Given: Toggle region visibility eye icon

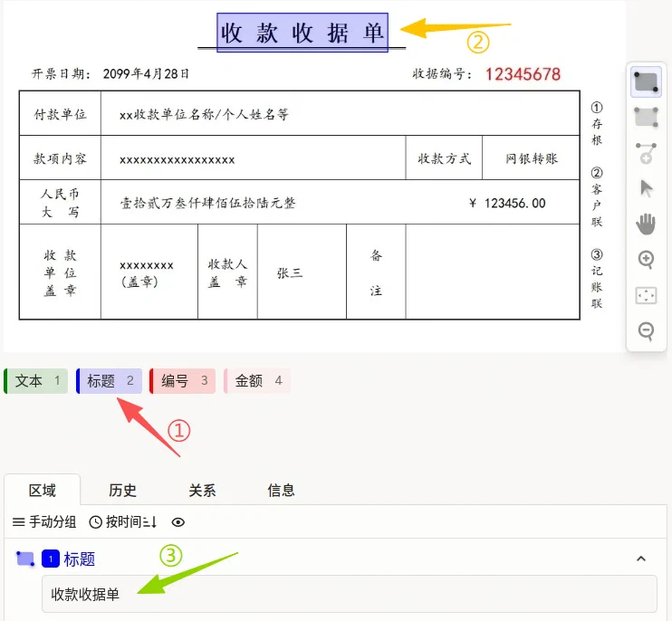Looking at the screenshot, I should [x=178, y=522].
